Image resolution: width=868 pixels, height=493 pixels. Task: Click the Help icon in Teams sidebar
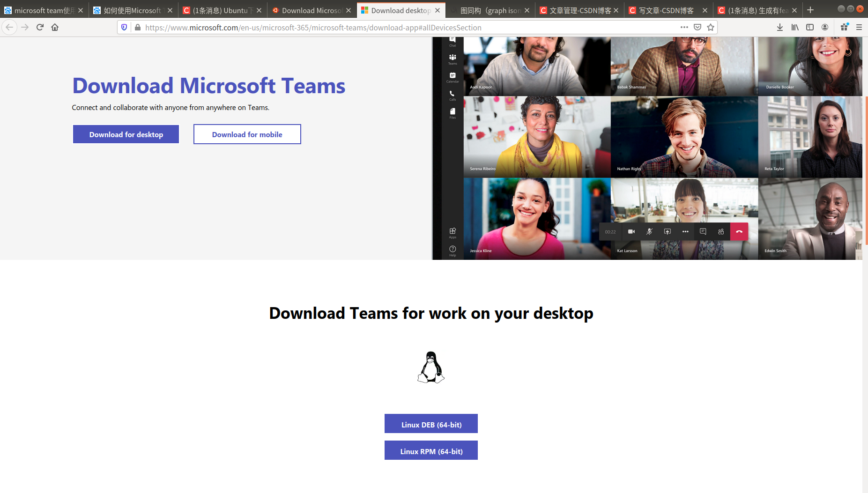point(453,250)
